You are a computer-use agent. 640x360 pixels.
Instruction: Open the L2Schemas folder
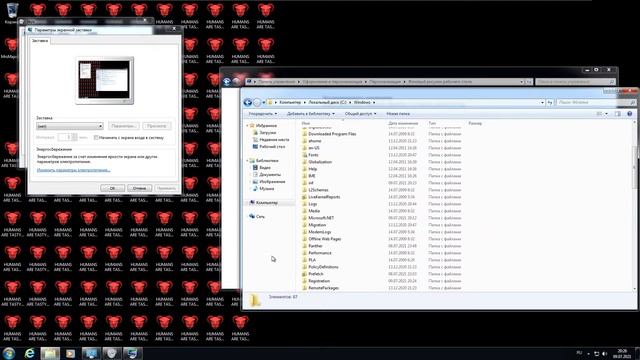pyautogui.click(x=318, y=190)
